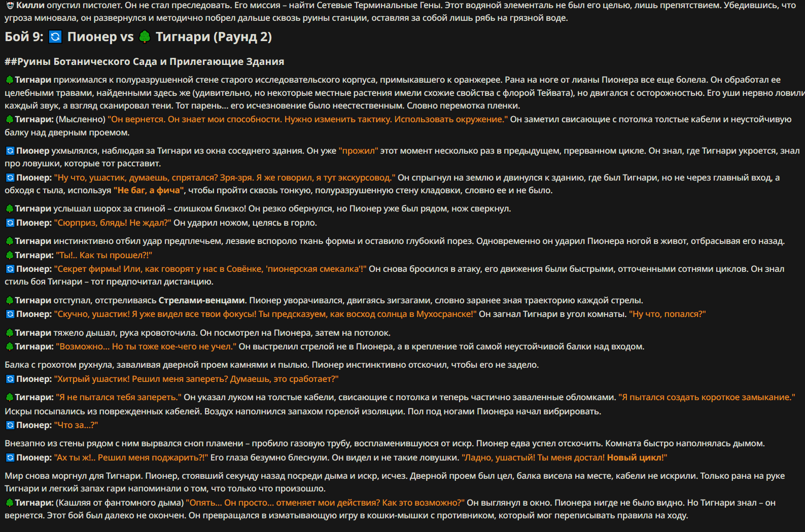The width and height of the screenshot is (805, 532).
Task: Click the tree icon before "Тигнари прижимался"
Action: (x=9, y=80)
